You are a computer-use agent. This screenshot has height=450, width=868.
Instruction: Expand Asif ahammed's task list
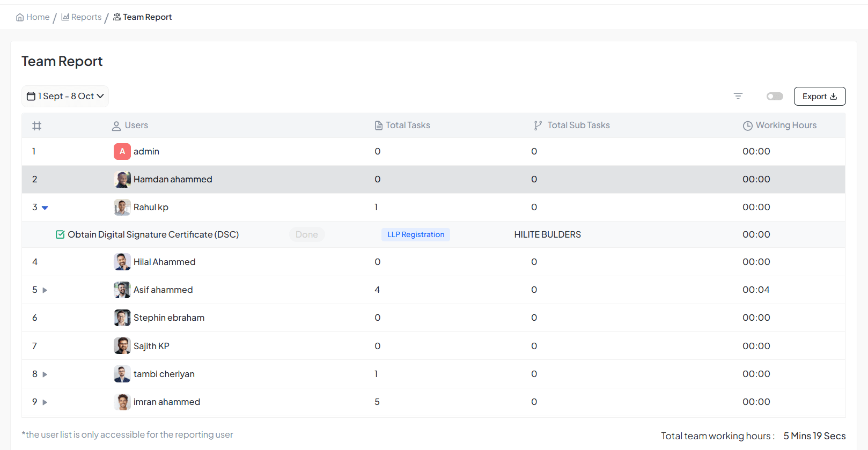[45, 290]
